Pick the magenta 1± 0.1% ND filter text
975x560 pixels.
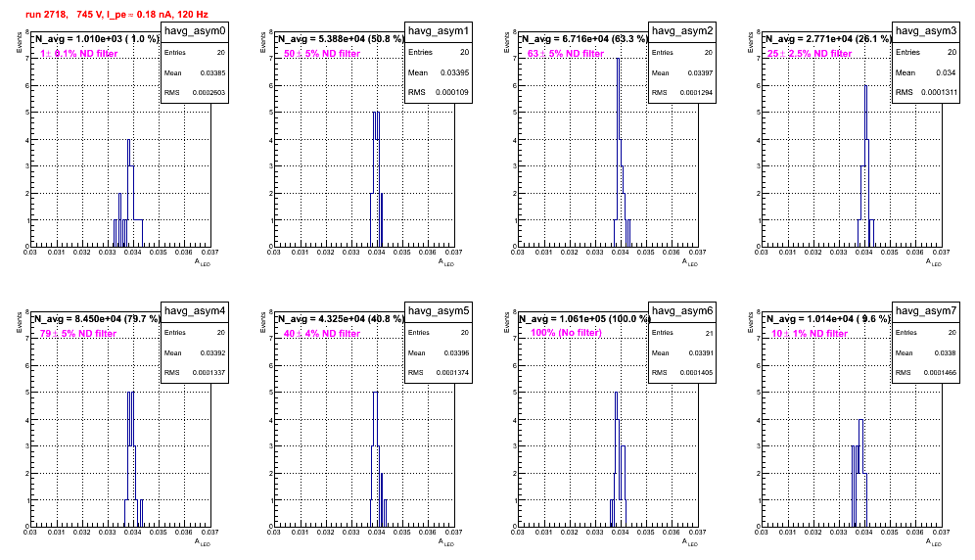(x=79, y=54)
